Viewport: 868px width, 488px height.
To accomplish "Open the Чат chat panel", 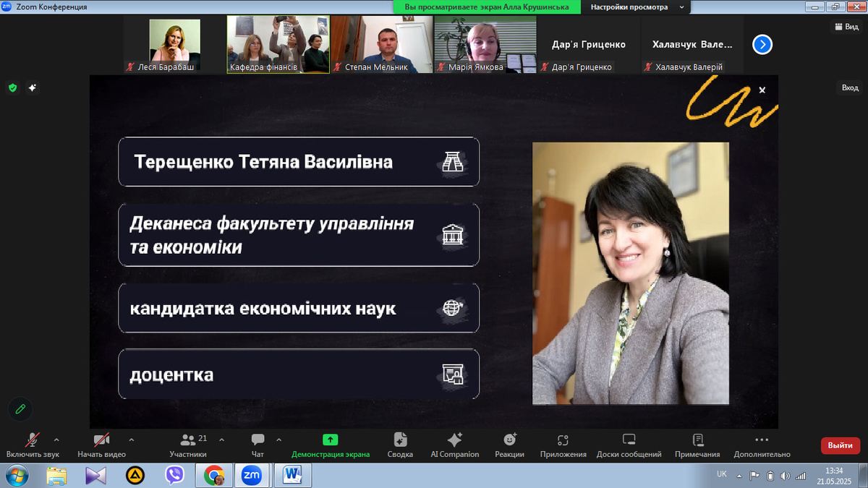I will click(x=258, y=445).
